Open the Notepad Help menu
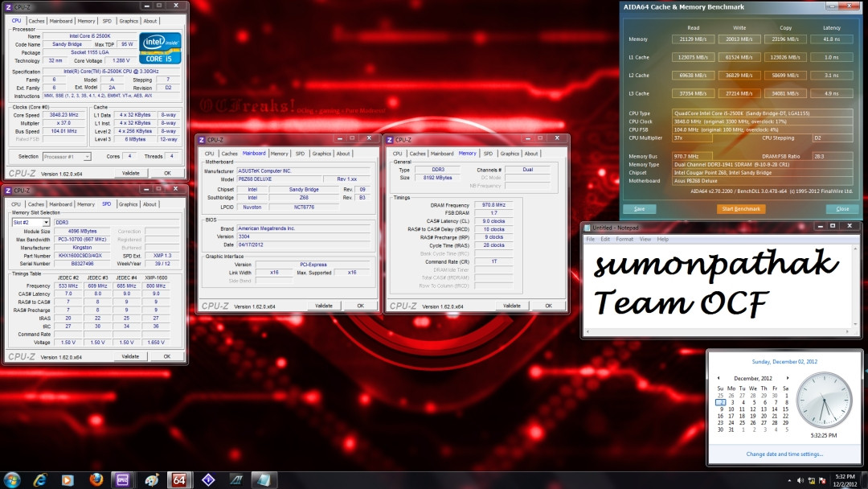 pos(662,239)
